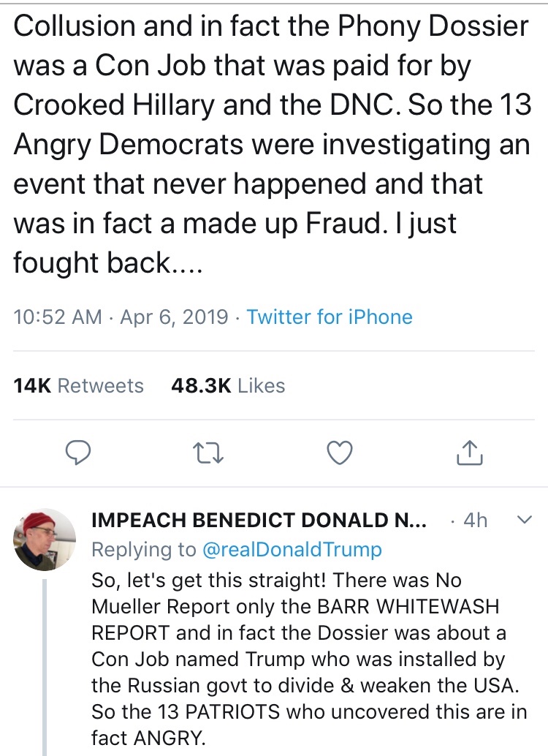Open the Twitter for iPhone source link

(330, 317)
